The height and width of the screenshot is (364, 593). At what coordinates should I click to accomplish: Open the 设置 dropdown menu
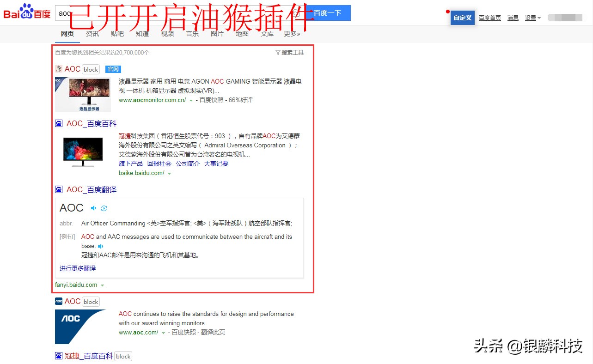pyautogui.click(x=532, y=18)
